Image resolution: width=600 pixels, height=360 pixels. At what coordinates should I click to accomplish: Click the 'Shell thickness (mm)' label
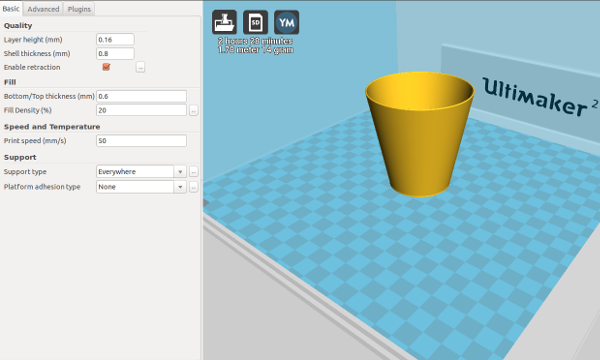37,54
